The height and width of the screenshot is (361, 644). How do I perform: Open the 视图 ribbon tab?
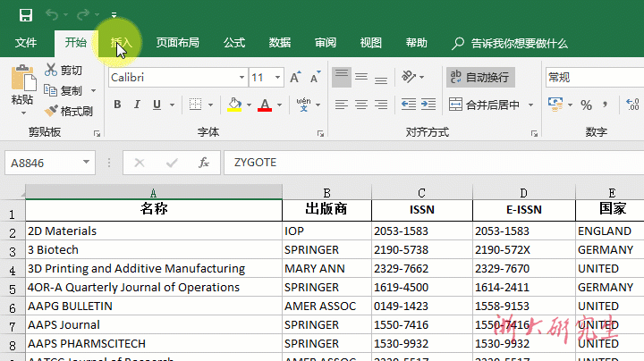click(371, 43)
